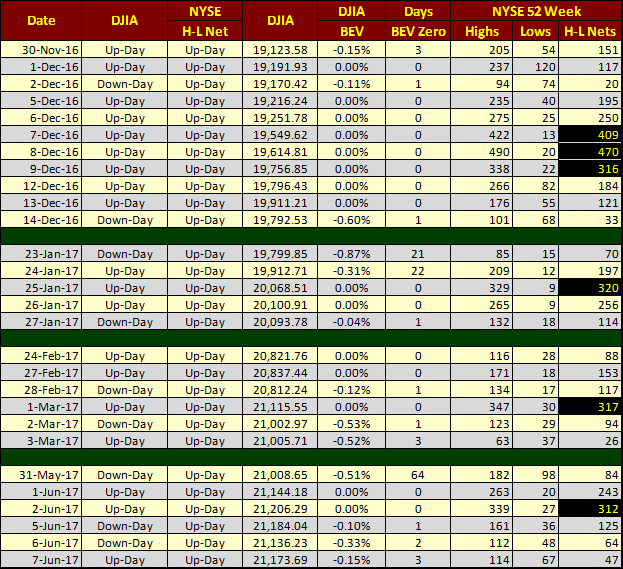The height and width of the screenshot is (569, 623).
Task: Click the DJIA value 20,837.44
Action: [x=280, y=373]
